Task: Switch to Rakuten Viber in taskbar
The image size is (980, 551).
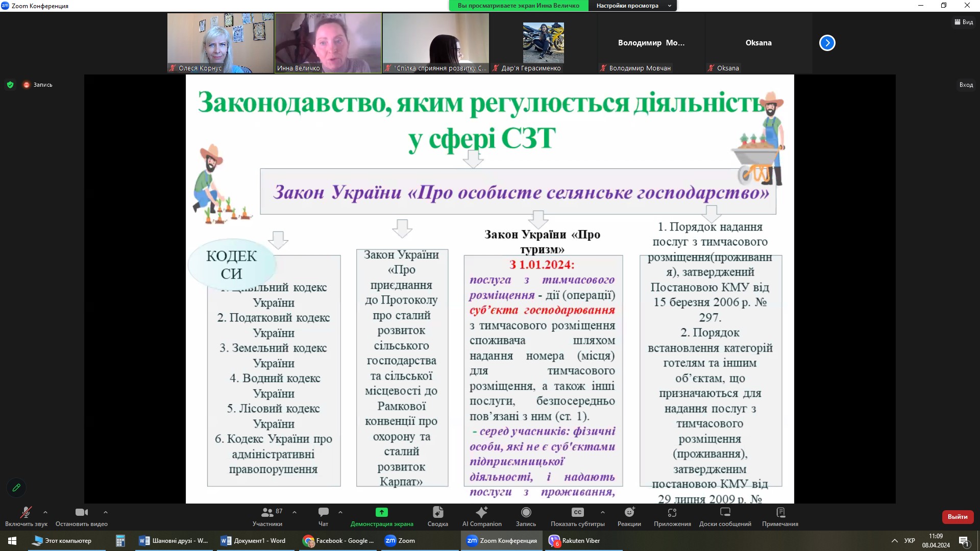Action: click(x=581, y=541)
